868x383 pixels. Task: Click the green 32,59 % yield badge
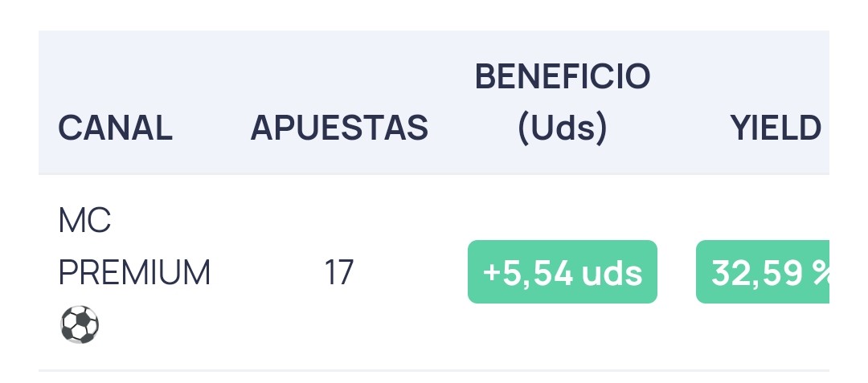762,272
